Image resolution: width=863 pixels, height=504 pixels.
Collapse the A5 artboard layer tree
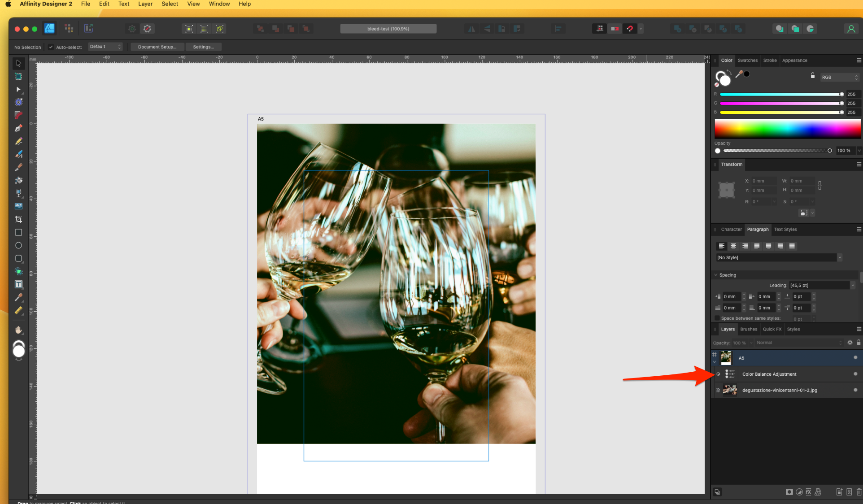[x=715, y=361]
